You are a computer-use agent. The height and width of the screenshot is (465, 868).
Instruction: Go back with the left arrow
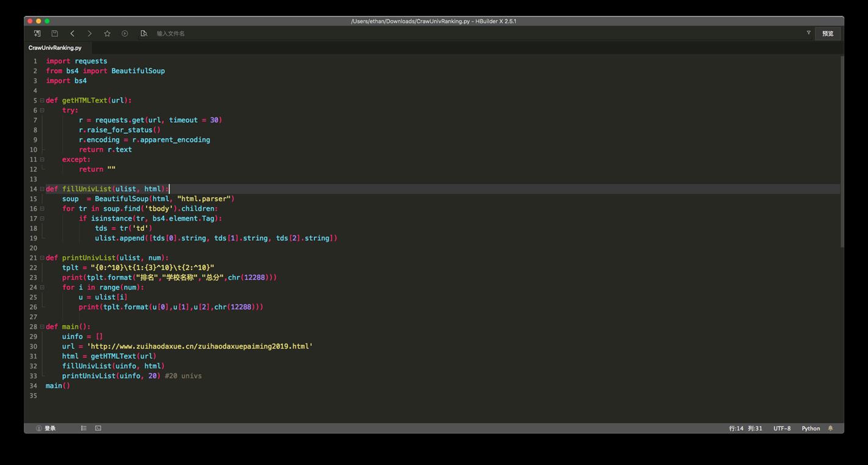72,34
